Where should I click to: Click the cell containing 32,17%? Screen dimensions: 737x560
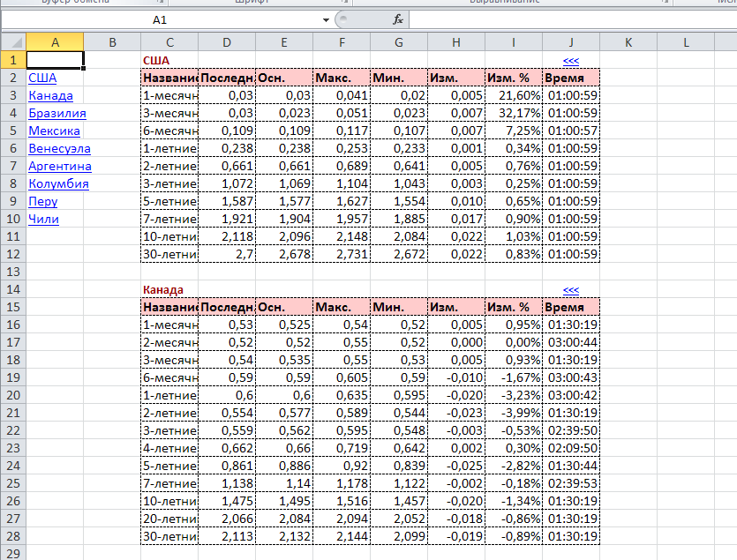[514, 113]
